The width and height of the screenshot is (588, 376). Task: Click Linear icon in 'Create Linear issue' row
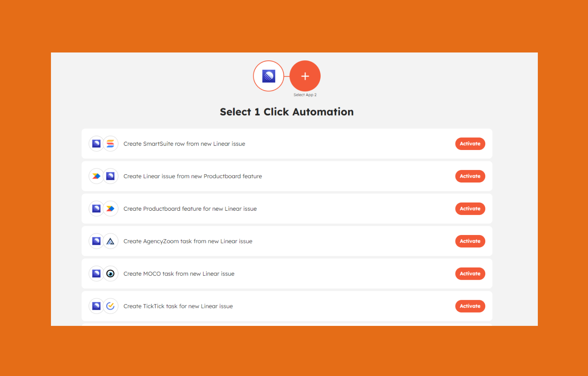tap(111, 176)
